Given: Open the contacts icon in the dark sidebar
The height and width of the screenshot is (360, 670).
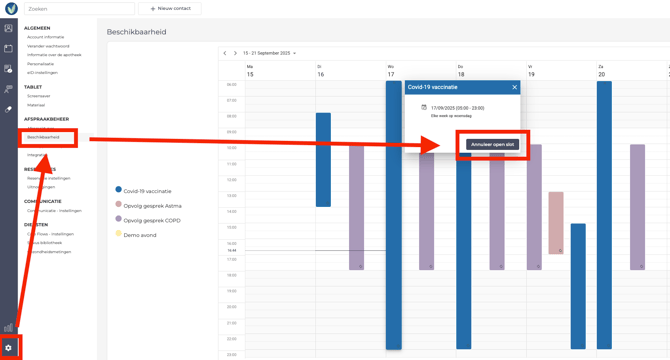Looking at the screenshot, I should coord(8,28).
